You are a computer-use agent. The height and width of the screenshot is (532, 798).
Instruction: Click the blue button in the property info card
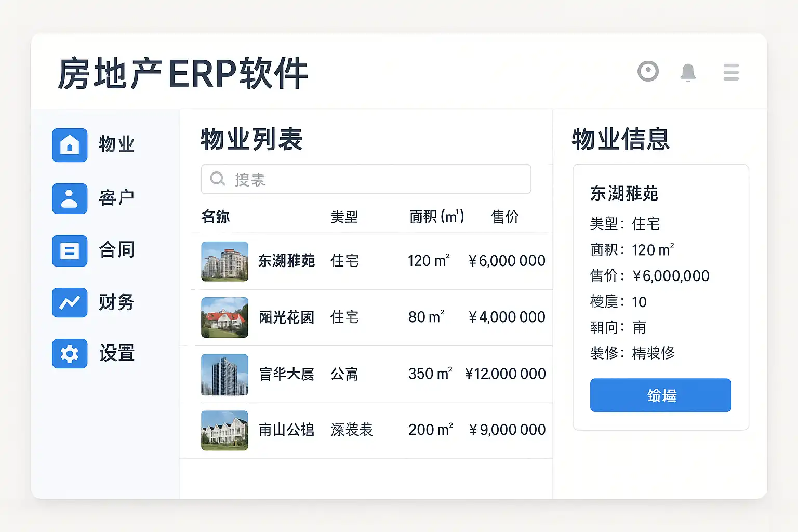(660, 395)
